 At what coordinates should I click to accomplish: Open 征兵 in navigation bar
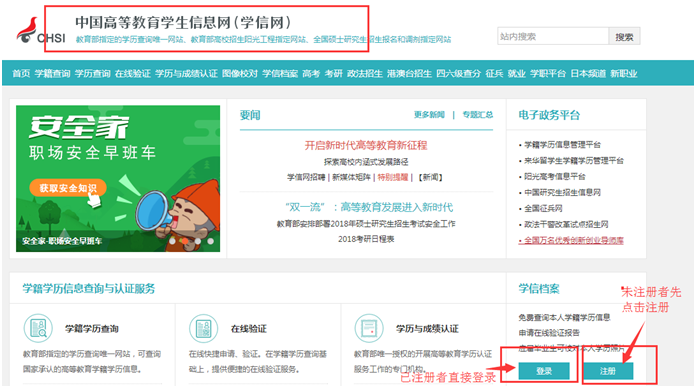click(494, 73)
